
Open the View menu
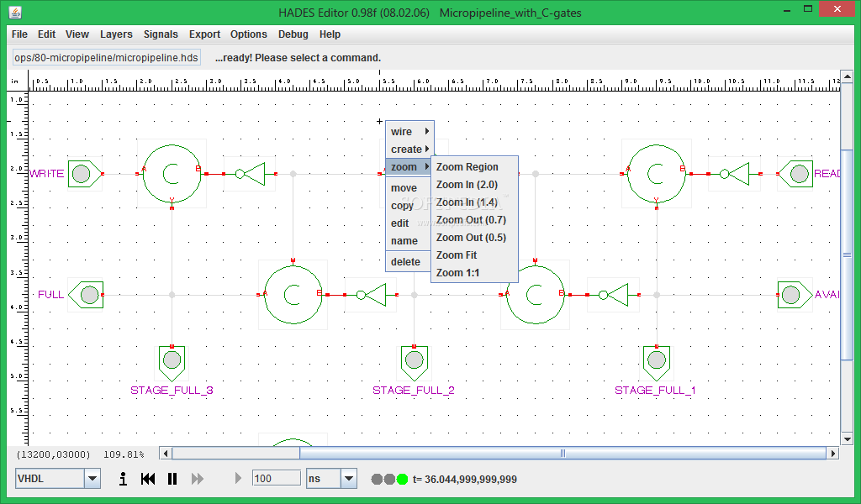(x=77, y=34)
